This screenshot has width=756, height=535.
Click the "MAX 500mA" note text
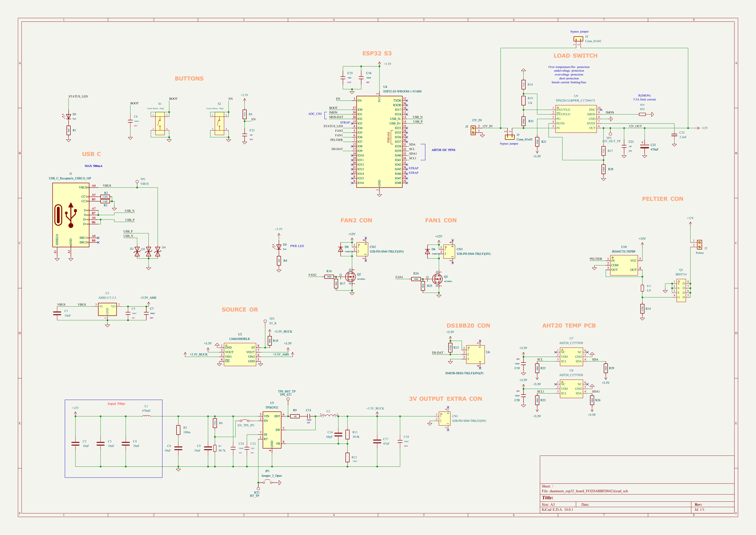click(93, 166)
